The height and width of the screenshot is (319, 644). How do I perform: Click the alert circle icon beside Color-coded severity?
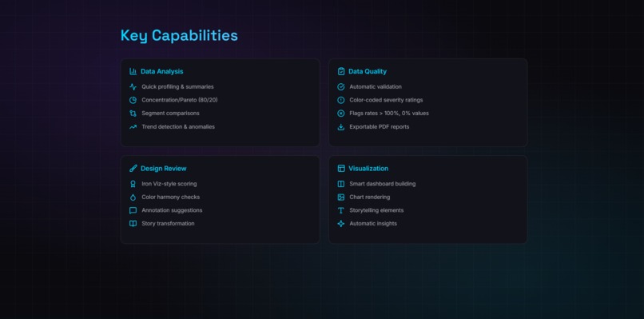point(341,100)
